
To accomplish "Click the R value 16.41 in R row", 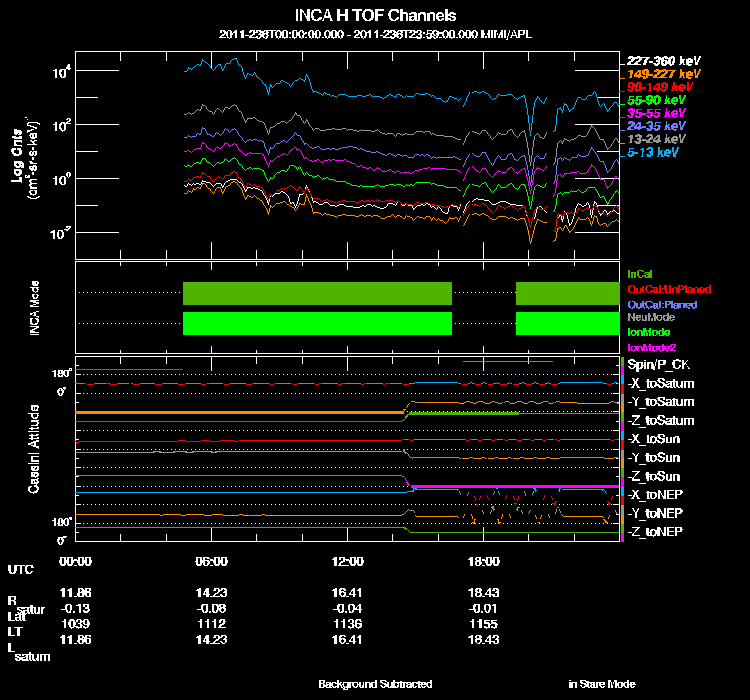I will click(x=347, y=593).
